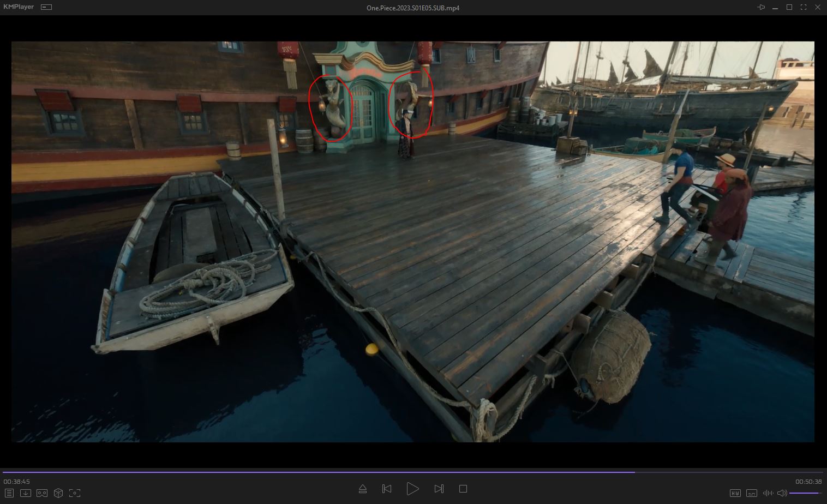Image resolution: width=827 pixels, height=504 pixels.
Task: Click the screen capture frame icon
Action: pos(75,493)
